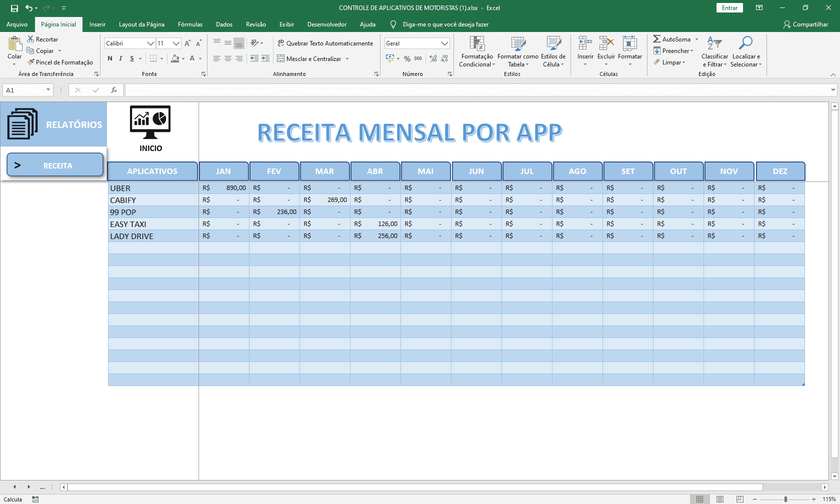
Task: Click the Recortar scissors command
Action: coord(43,39)
